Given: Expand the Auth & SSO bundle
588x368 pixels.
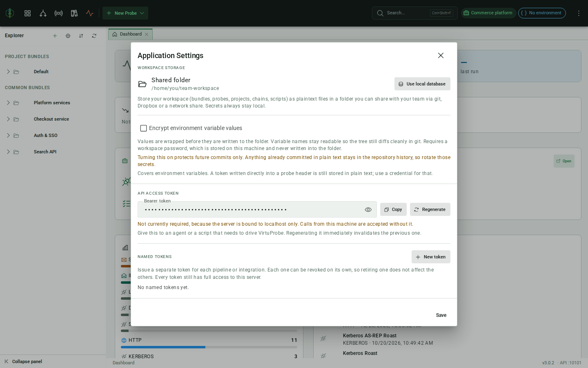Looking at the screenshot, I should 8,135.
